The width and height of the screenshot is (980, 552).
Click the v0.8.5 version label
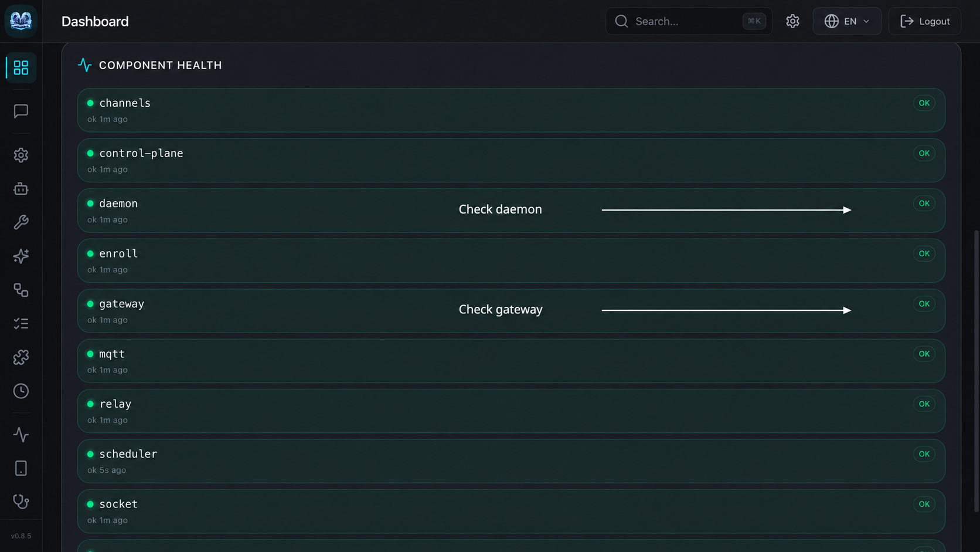coord(21,536)
